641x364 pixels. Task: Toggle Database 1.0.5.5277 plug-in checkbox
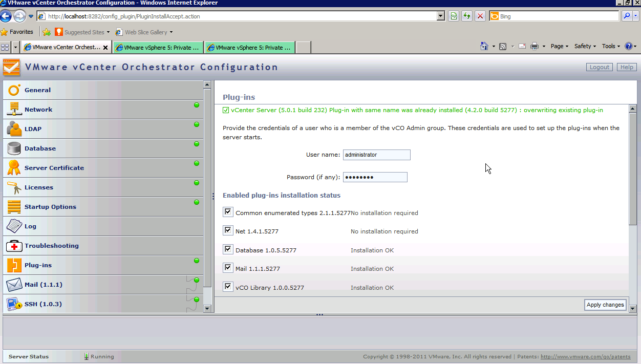[228, 249]
